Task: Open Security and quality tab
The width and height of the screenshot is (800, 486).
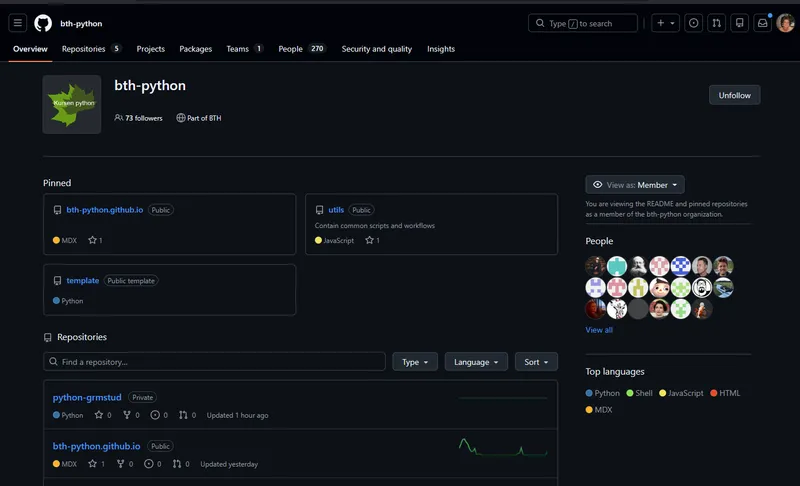Action: click(x=377, y=49)
